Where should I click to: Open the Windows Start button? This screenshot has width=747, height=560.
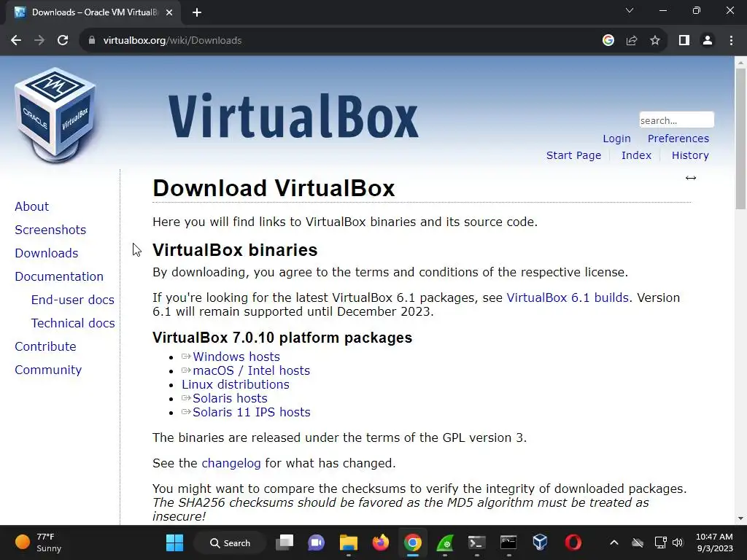[174, 542]
